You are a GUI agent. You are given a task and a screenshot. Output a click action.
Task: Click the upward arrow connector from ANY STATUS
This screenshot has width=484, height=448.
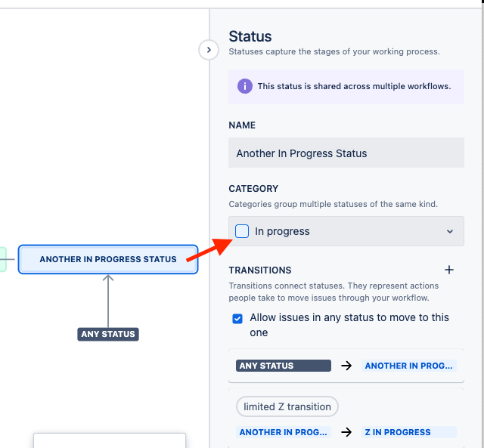[108, 301]
